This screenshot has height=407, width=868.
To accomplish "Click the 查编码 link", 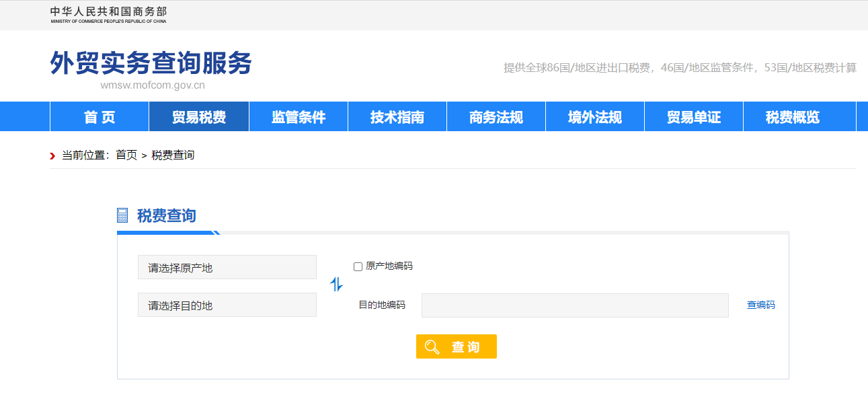I will 761,305.
